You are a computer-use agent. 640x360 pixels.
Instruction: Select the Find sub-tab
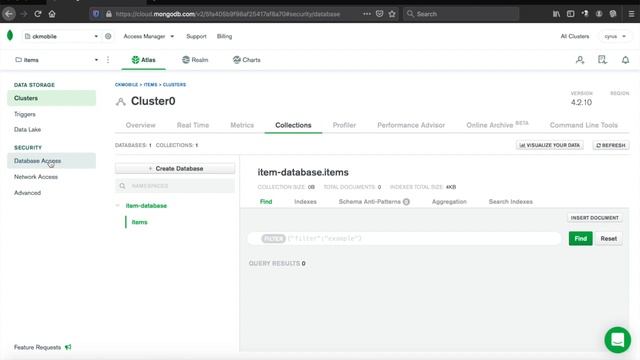click(x=266, y=202)
